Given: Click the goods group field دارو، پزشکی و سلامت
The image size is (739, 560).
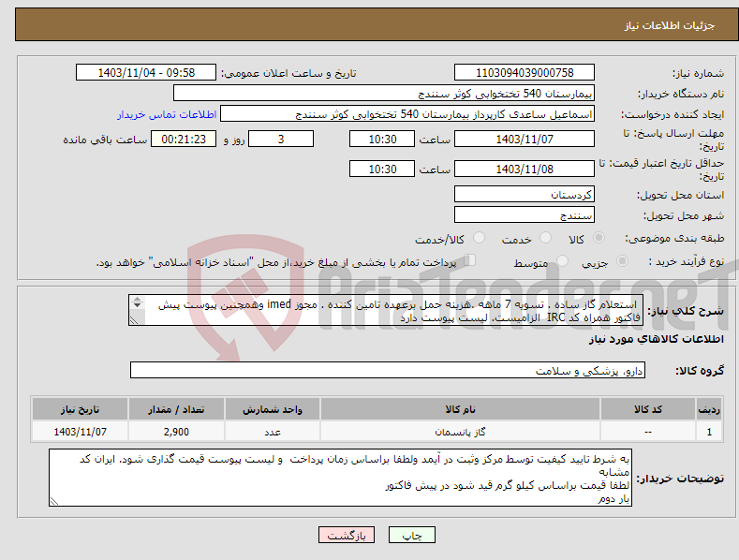Looking at the screenshot, I should point(388,370).
